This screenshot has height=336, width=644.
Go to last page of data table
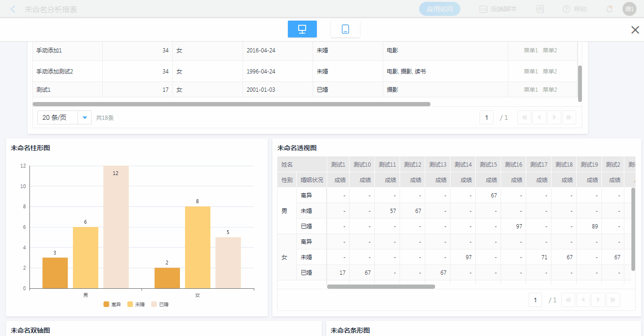(569, 117)
